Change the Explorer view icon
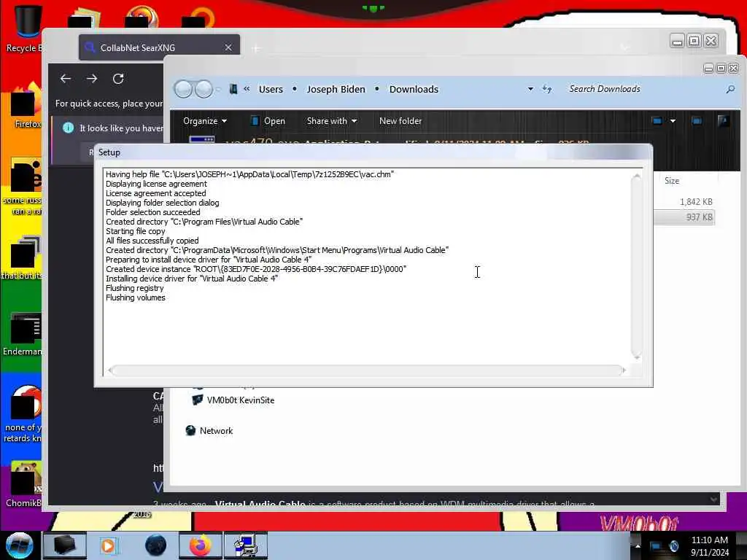 pos(657,121)
